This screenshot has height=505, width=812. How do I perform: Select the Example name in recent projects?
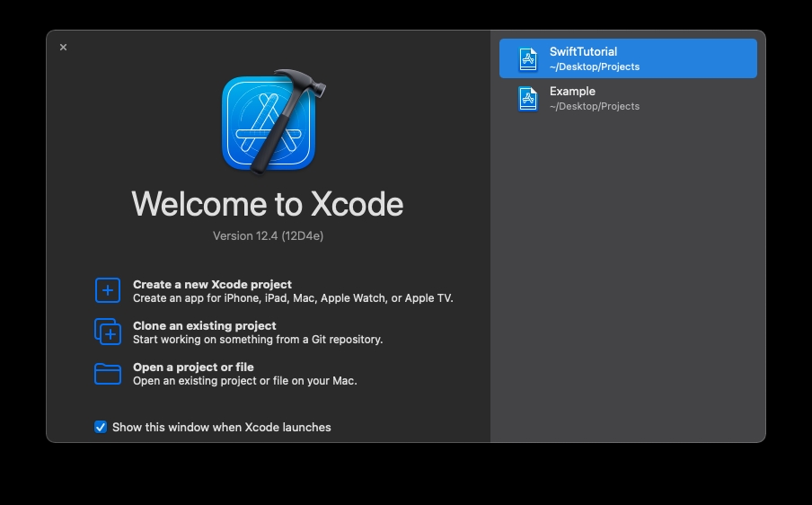pos(572,92)
